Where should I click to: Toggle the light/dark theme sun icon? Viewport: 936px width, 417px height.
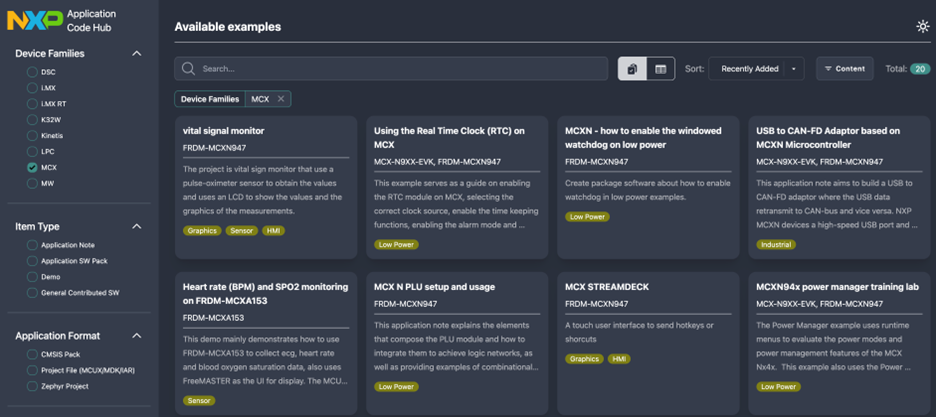click(x=922, y=27)
